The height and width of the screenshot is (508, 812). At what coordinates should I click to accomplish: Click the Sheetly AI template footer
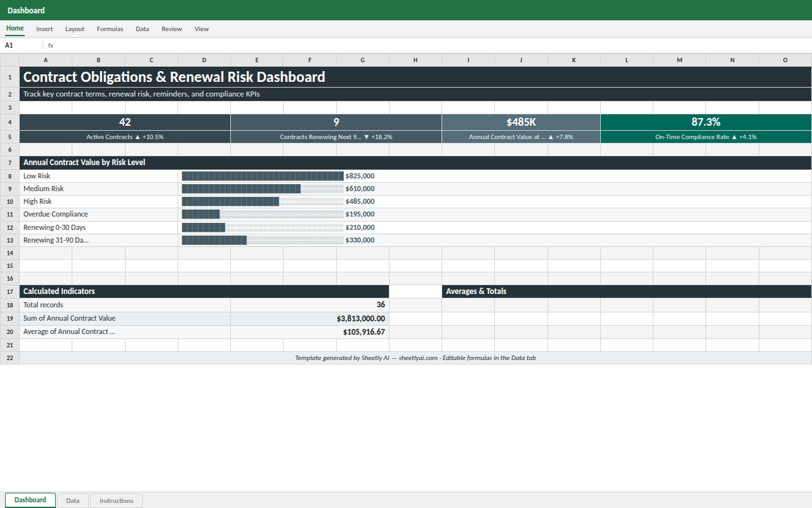pyautogui.click(x=416, y=358)
